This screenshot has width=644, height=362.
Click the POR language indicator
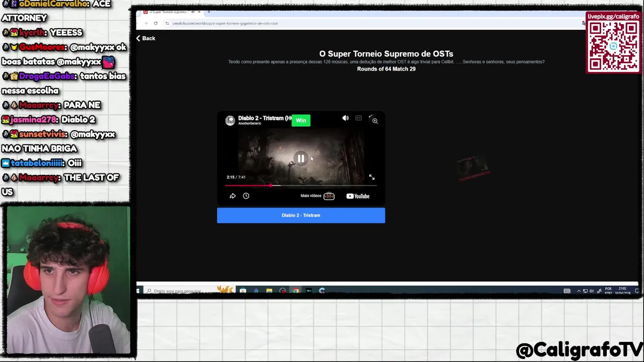[608, 291]
